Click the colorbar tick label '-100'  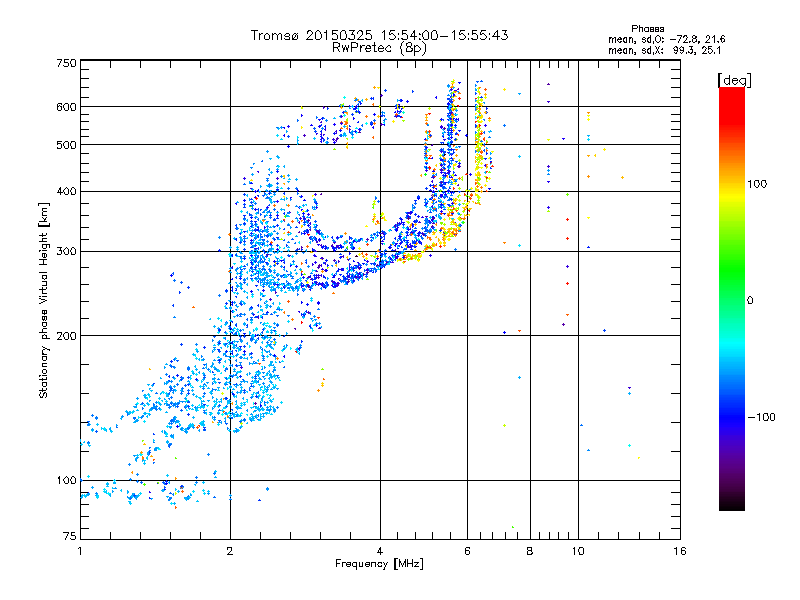(x=761, y=417)
